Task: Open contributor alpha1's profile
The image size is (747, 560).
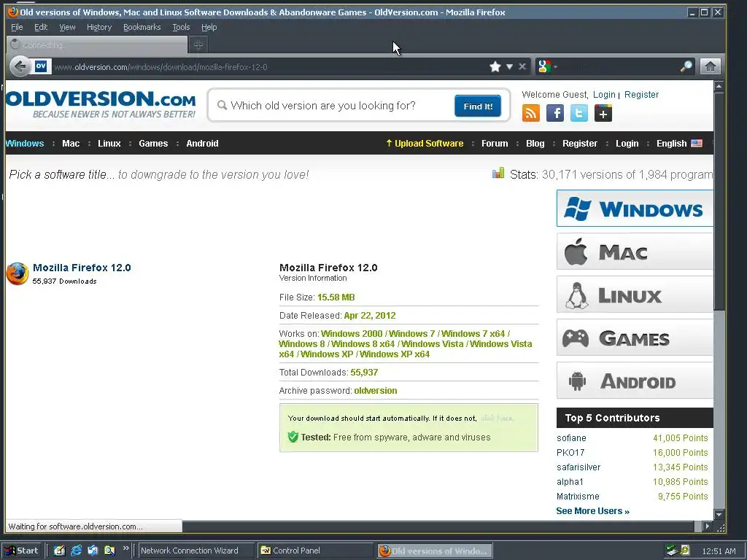Action: [x=570, y=482]
